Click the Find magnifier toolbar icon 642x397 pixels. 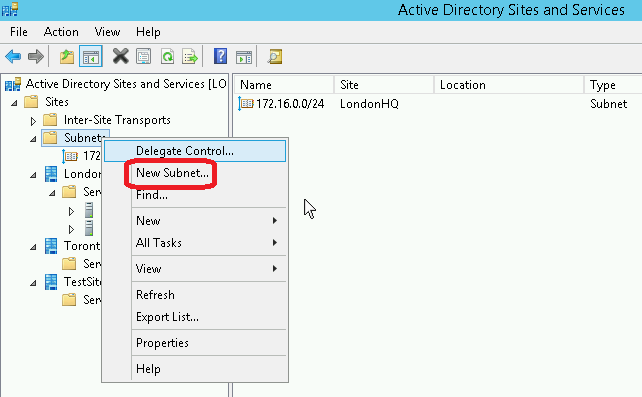[275, 56]
